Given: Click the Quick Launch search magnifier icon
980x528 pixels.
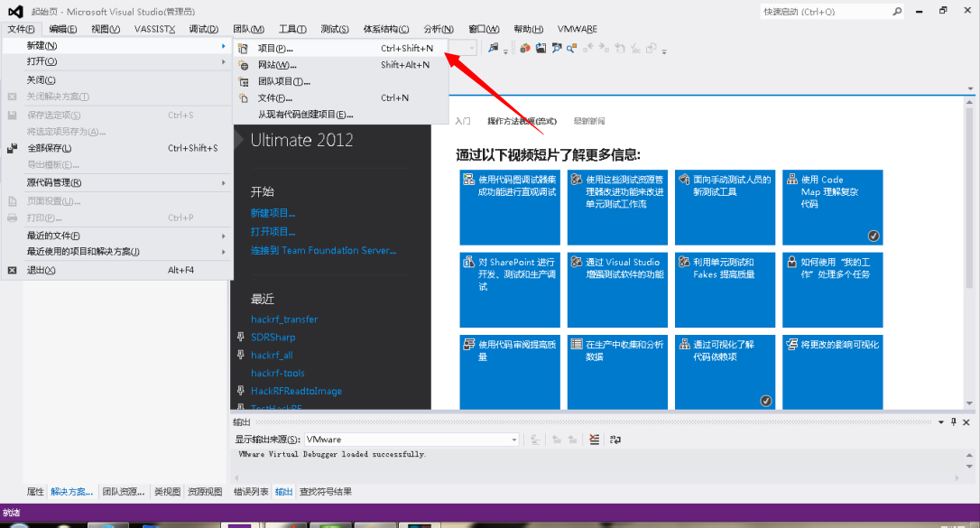Looking at the screenshot, I should [x=897, y=11].
